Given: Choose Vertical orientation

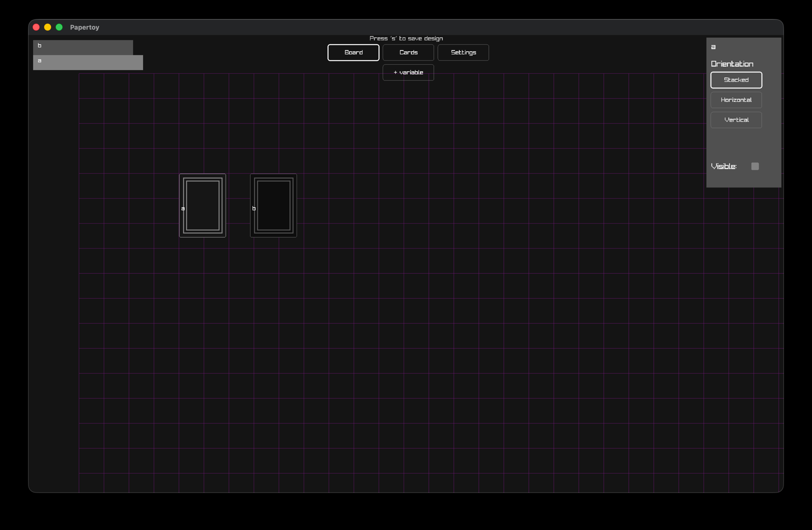Looking at the screenshot, I should click(x=736, y=120).
